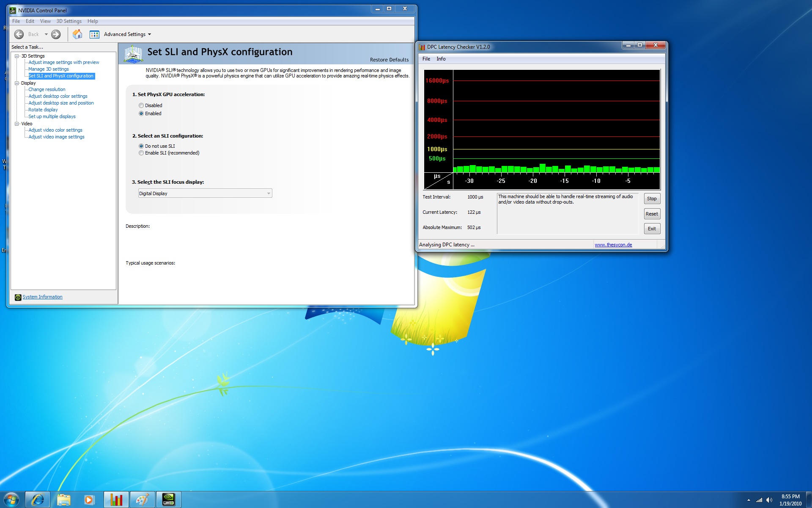Select the PhysX Enabled radio button
Viewport: 812px width, 508px height.
(141, 113)
